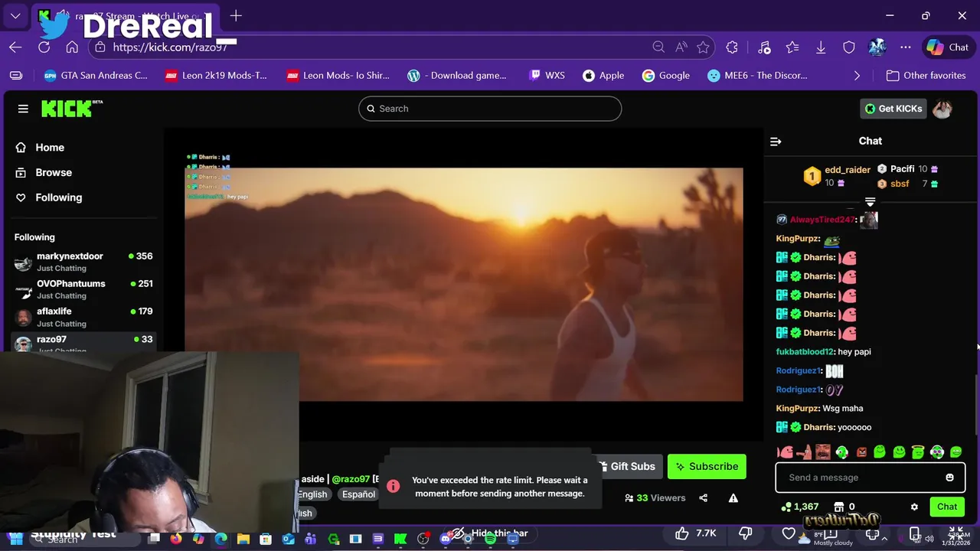Send message with green Chat button

click(947, 507)
